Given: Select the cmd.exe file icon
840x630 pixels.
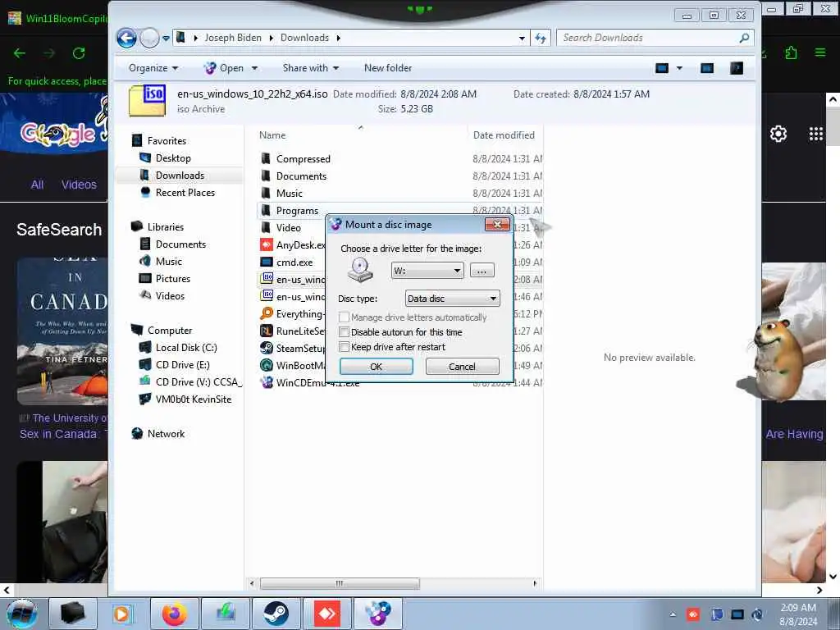Looking at the screenshot, I should 267,262.
